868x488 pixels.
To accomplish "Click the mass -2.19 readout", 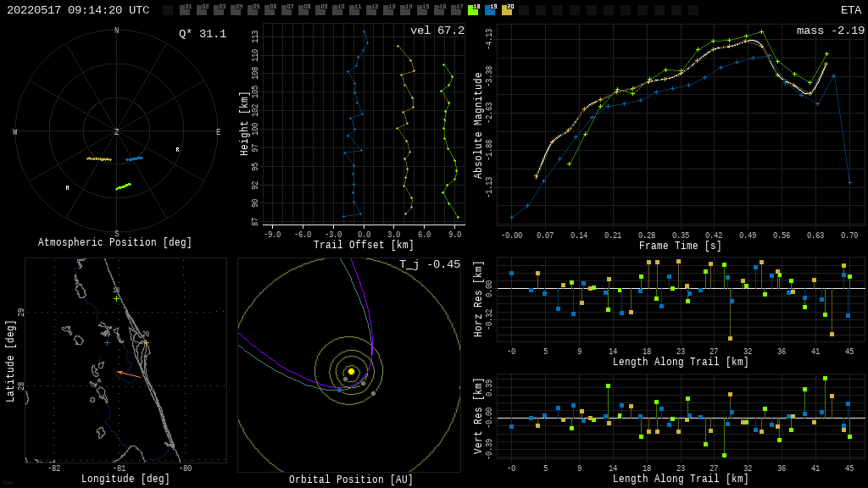I will (x=830, y=30).
